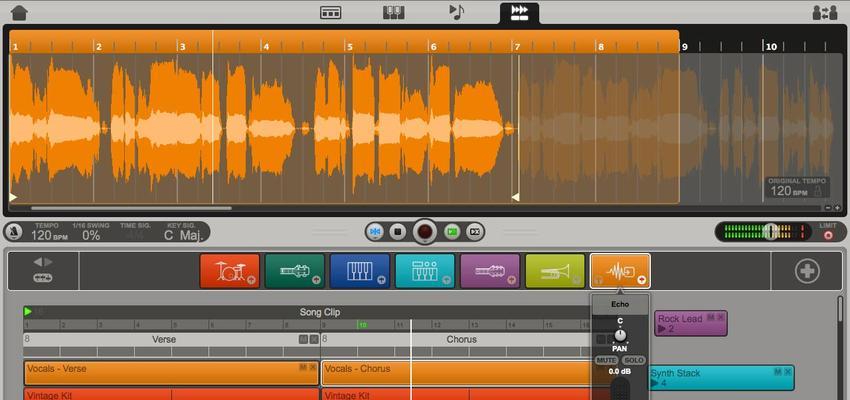Adjust the Pan knob

pyautogui.click(x=620, y=334)
